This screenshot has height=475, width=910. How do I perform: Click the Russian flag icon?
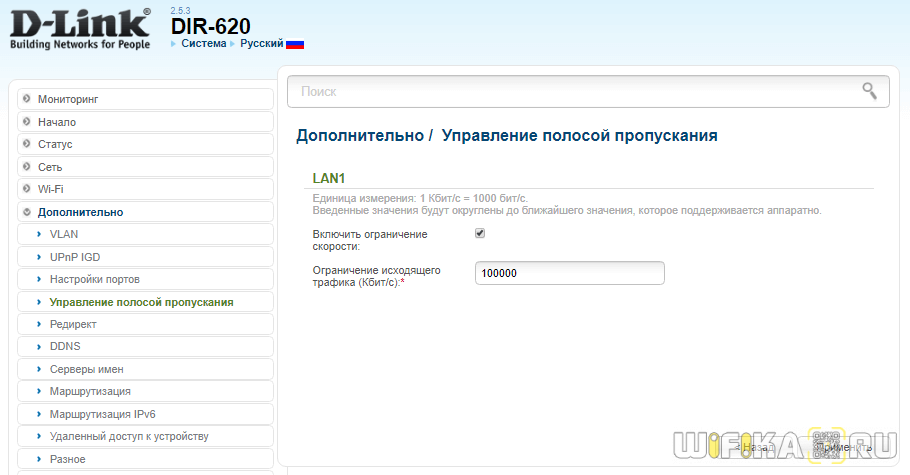[295, 44]
